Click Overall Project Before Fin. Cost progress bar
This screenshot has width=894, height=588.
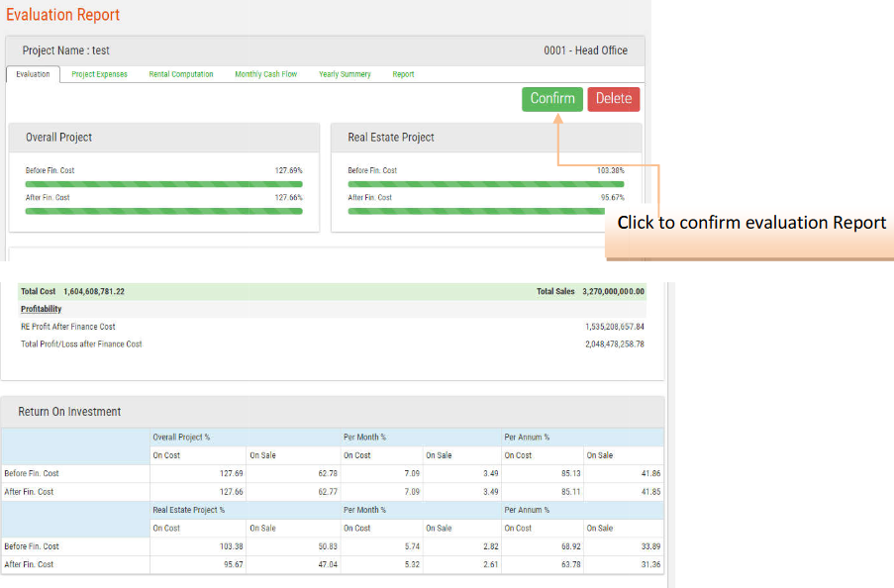pos(163,184)
